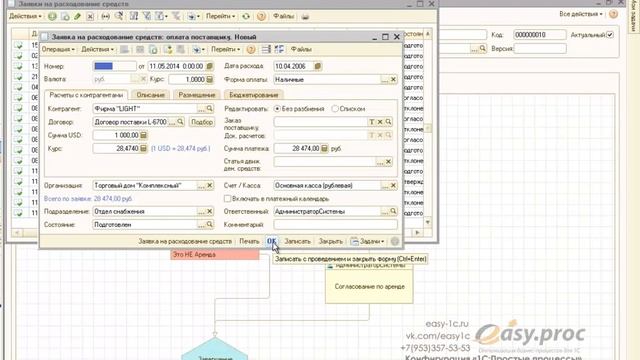Screen dimensions: 640x360
Task: Choose type with T icon in Заказ поставщику
Action: [x=371, y=122]
